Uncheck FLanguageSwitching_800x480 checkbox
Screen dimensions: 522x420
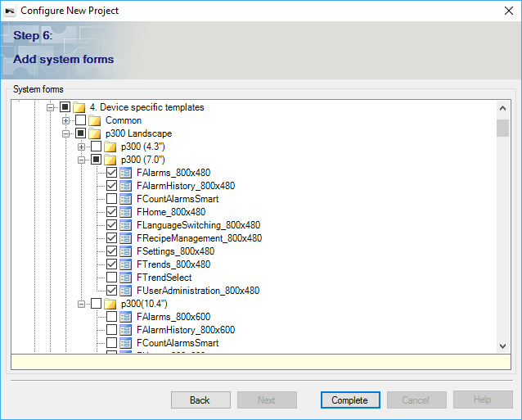(111, 225)
